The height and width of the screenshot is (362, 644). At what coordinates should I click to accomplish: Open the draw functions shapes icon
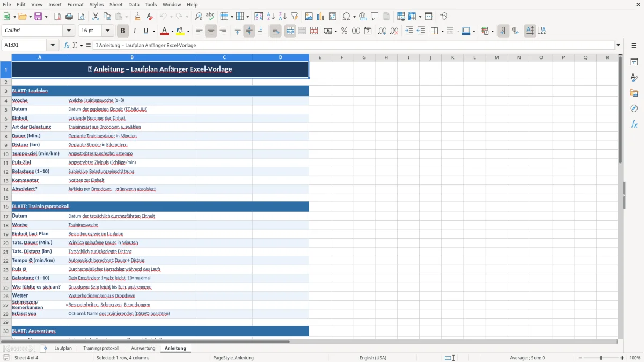(x=443, y=17)
